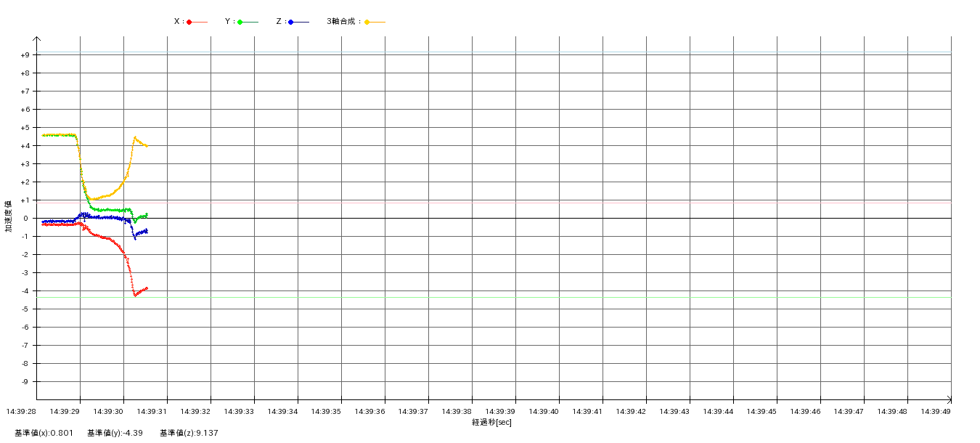Click the green Y legend marker
980x443 pixels.
[x=240, y=22]
